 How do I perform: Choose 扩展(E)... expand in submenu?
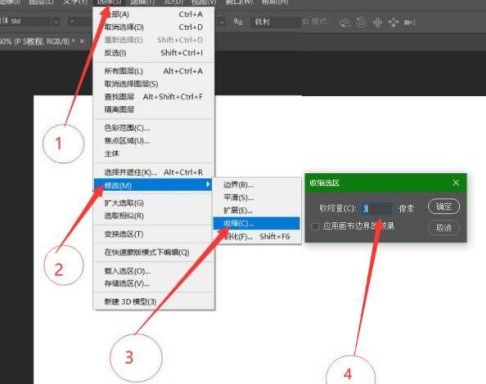tap(257, 210)
